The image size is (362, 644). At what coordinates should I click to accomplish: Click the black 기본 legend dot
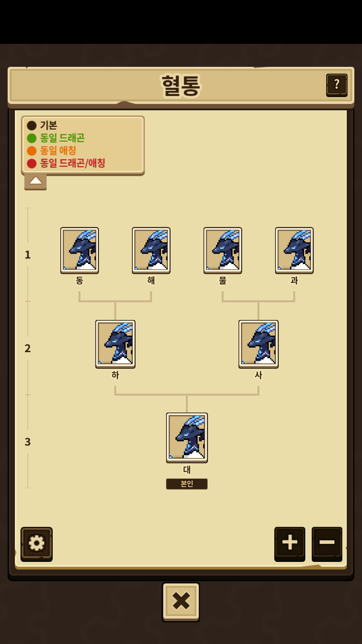[x=32, y=126]
